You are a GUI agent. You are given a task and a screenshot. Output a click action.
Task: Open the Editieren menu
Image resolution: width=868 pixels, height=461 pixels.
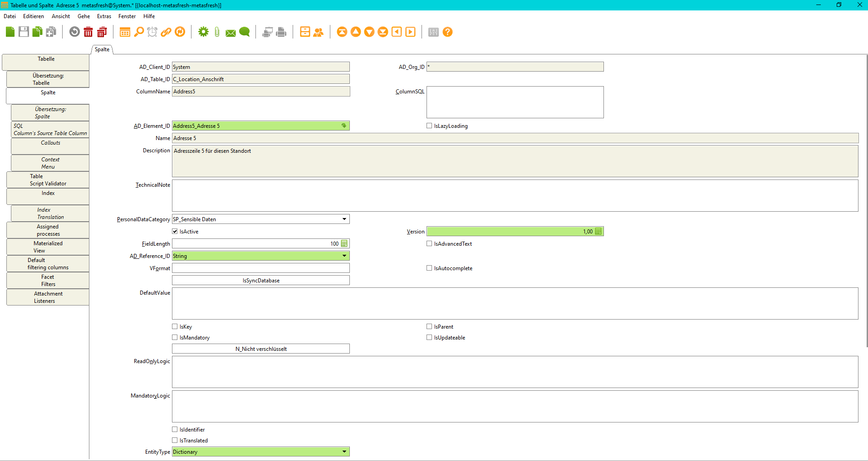[34, 16]
